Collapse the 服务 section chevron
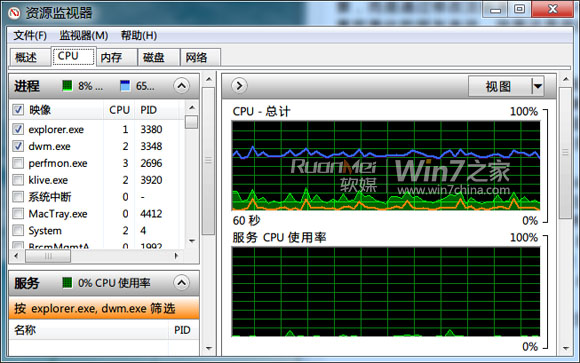Screen dimensions: 580x363 [x=181, y=283]
